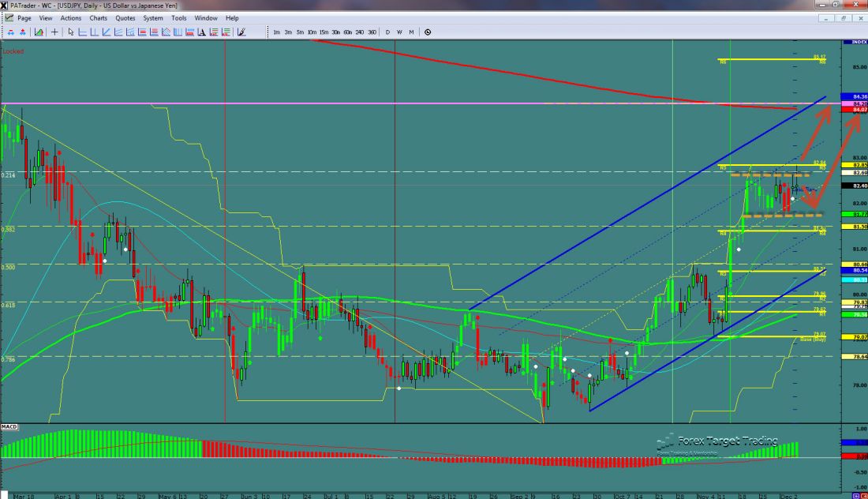The height and width of the screenshot is (499, 868).
Task: Click the chart icon left of Page menu
Action: click(9, 17)
